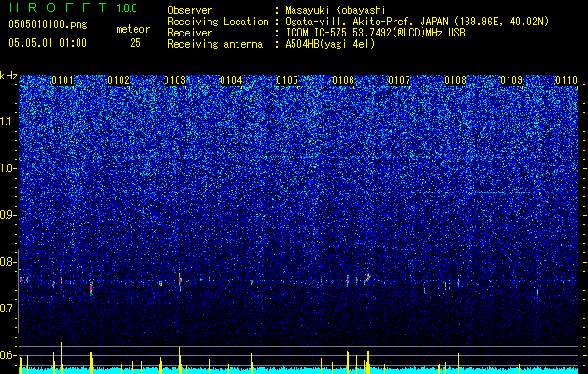Click the 0107 time marker
This screenshot has height=374, width=588.
[x=399, y=80]
